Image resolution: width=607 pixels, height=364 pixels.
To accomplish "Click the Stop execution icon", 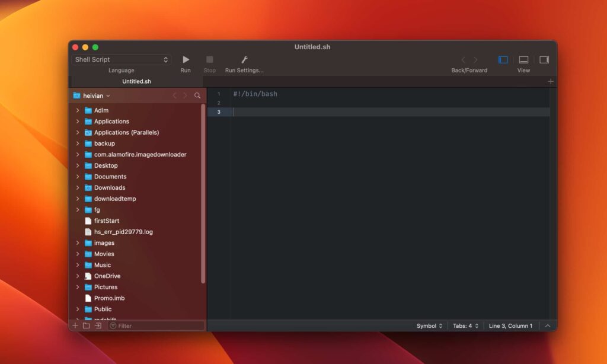I will pos(209,59).
